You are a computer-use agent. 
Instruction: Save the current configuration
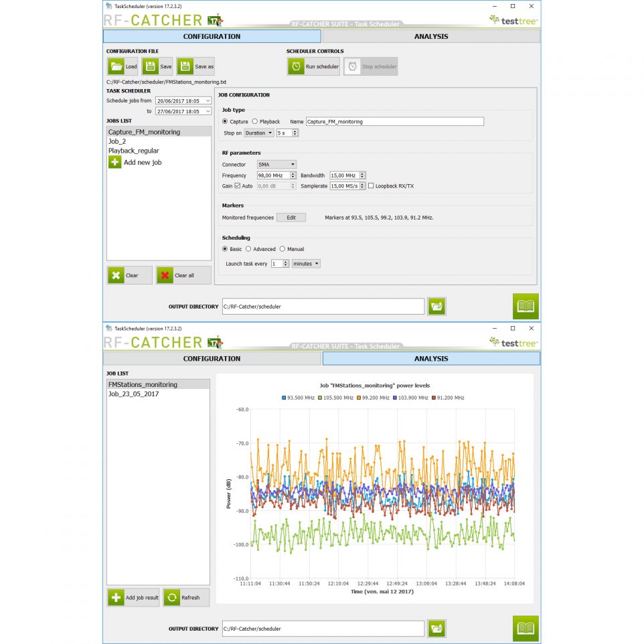159,66
